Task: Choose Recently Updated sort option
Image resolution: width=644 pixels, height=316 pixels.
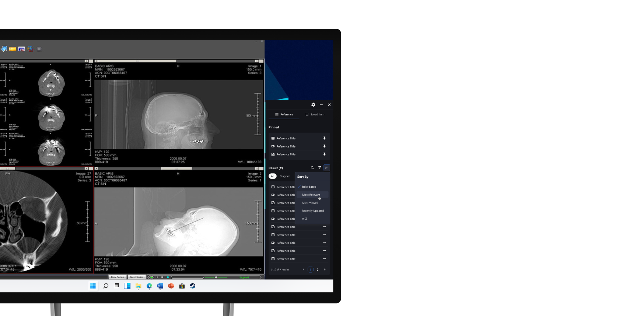Action: point(312,211)
